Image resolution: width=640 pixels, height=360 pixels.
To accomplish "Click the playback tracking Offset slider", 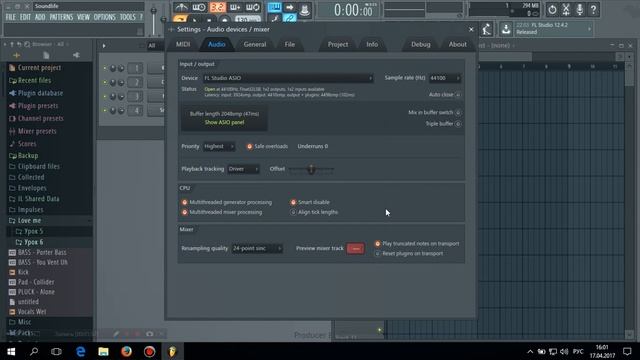I will [311, 169].
